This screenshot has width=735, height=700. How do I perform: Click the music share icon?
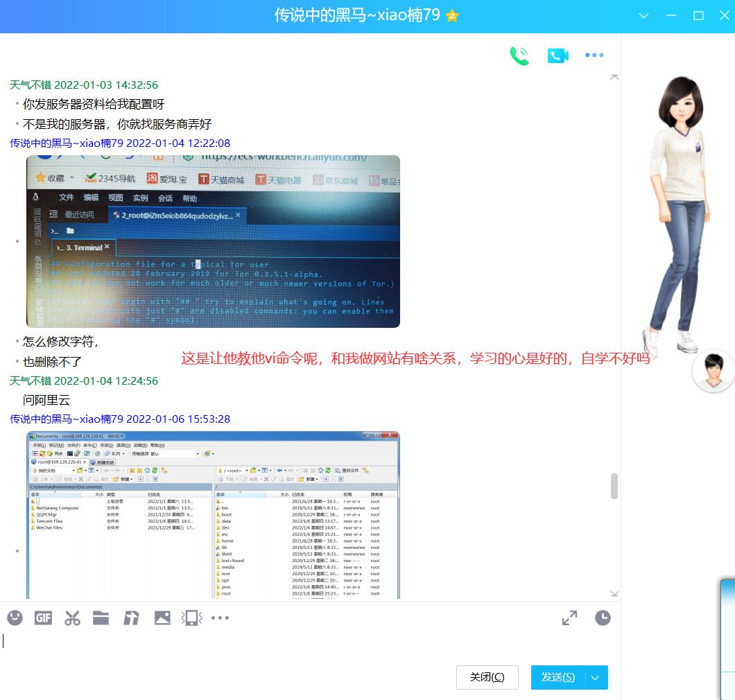point(131,618)
